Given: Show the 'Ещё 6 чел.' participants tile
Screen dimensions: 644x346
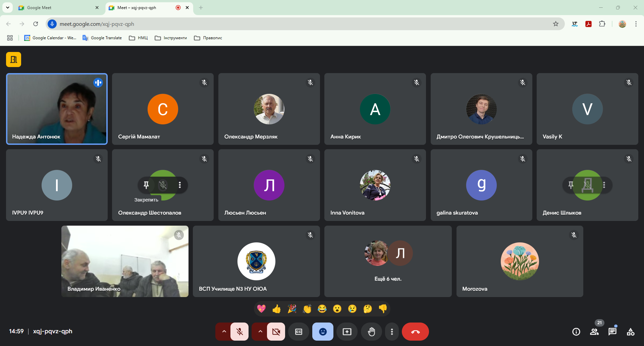Looking at the screenshot, I should point(388,261).
